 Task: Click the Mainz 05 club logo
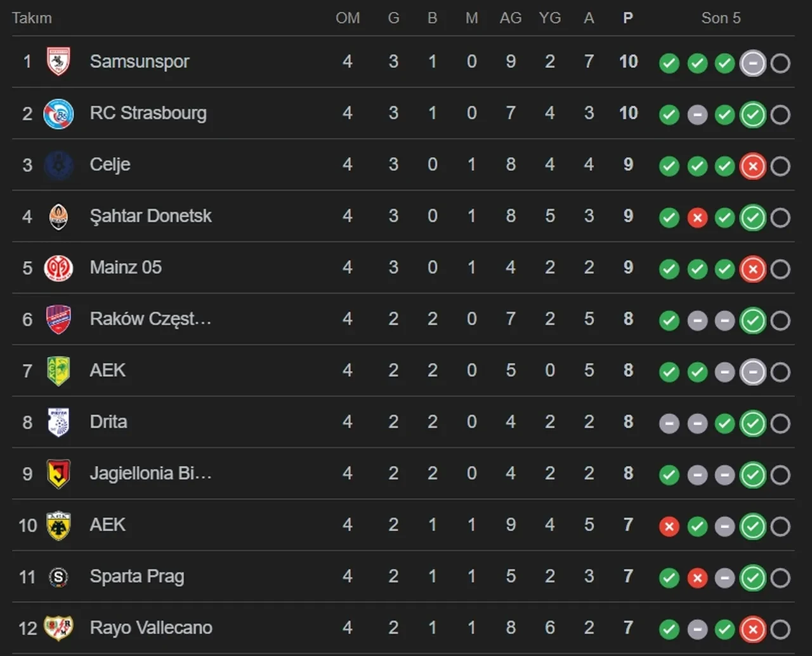[x=59, y=268]
